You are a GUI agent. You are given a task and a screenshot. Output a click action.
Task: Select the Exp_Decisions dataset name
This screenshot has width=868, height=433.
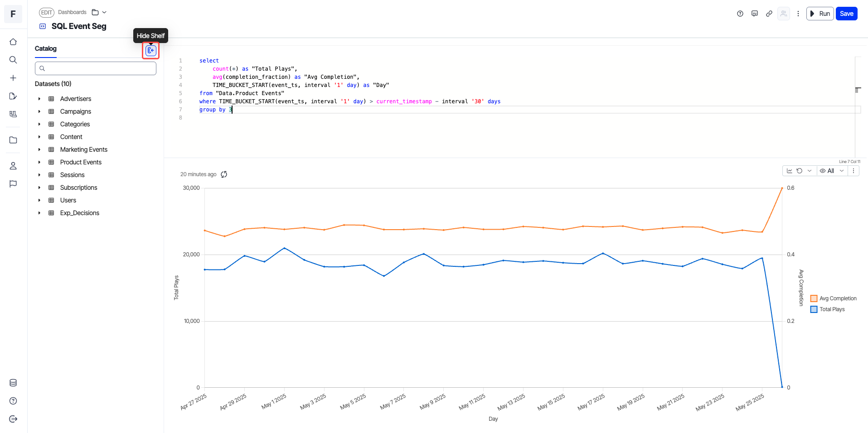coord(80,213)
